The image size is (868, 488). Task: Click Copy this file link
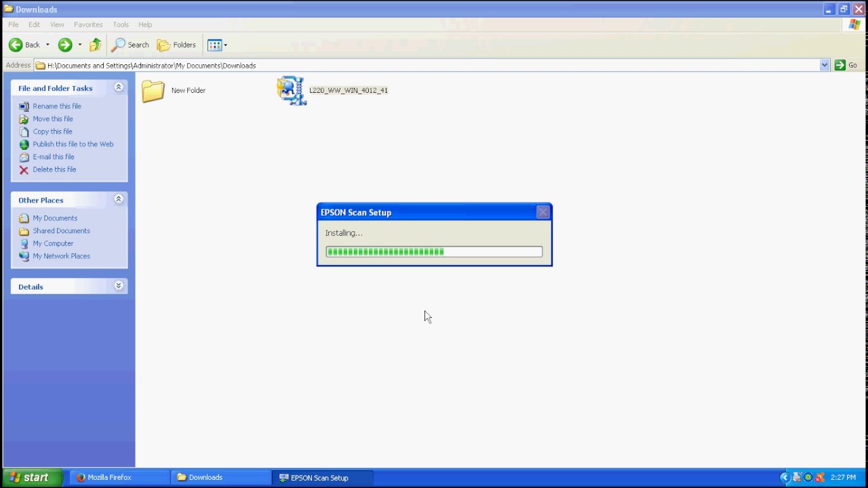52,131
